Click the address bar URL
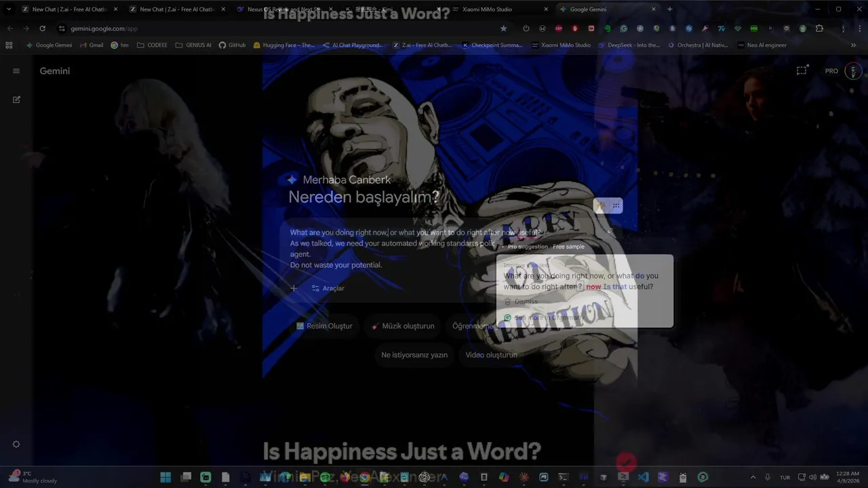This screenshot has height=488, width=868. pyautogui.click(x=104, y=28)
